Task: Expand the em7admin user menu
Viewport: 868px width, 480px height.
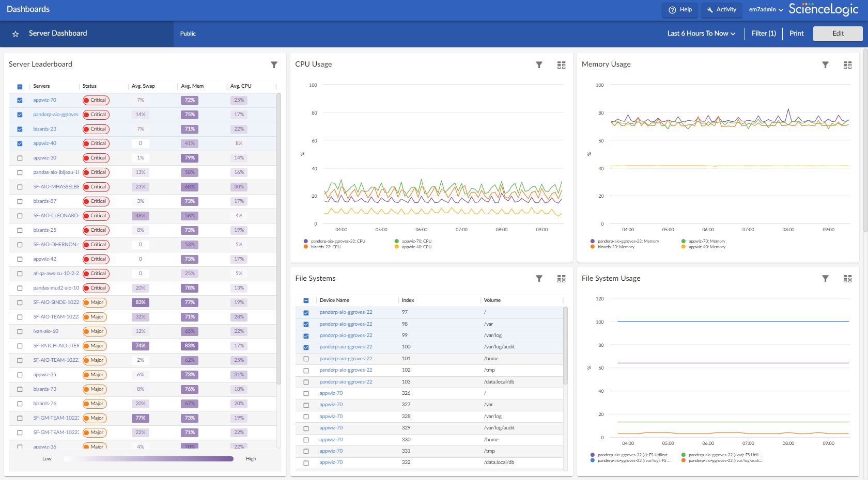Action: tap(766, 10)
